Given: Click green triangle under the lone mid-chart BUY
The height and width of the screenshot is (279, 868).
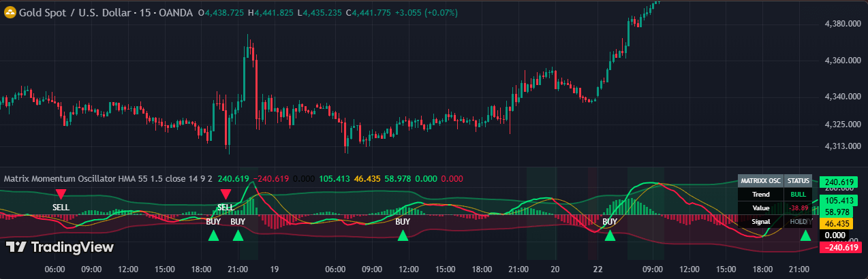Looking at the screenshot, I should tap(403, 235).
